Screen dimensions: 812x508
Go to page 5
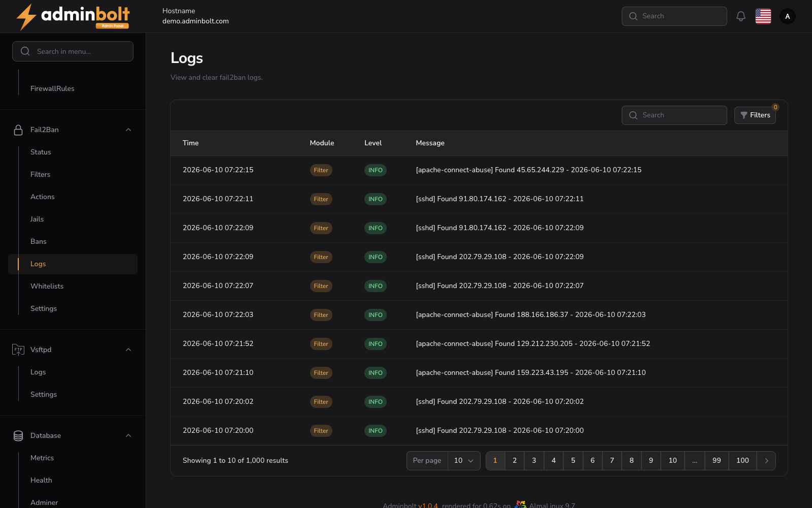click(x=573, y=461)
